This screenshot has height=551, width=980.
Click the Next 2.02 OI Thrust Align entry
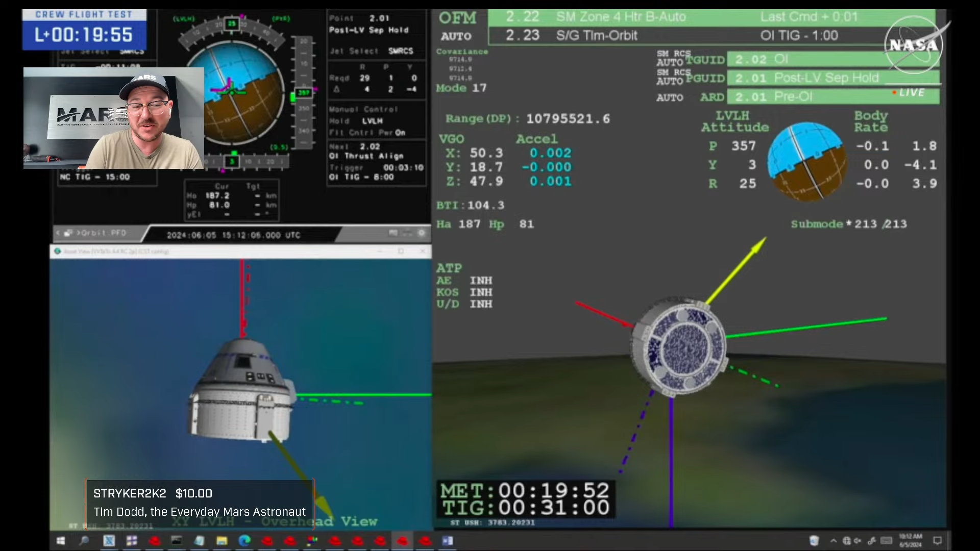tap(366, 151)
